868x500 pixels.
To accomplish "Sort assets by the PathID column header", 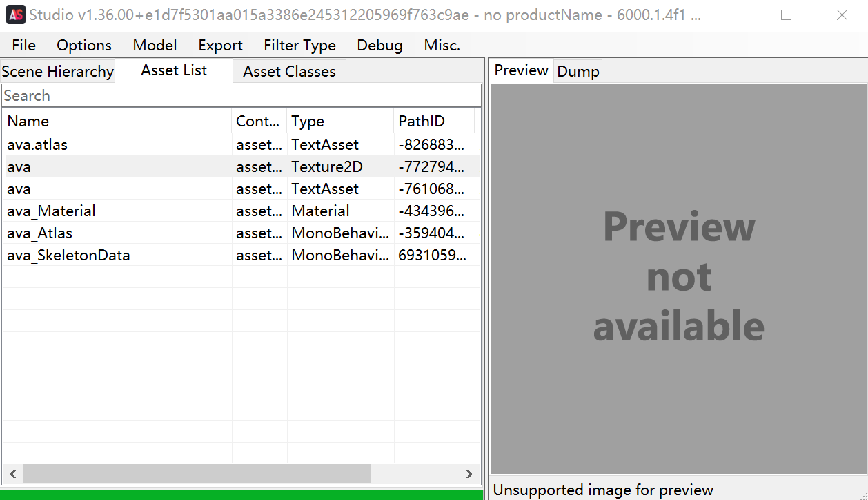I will click(433, 122).
